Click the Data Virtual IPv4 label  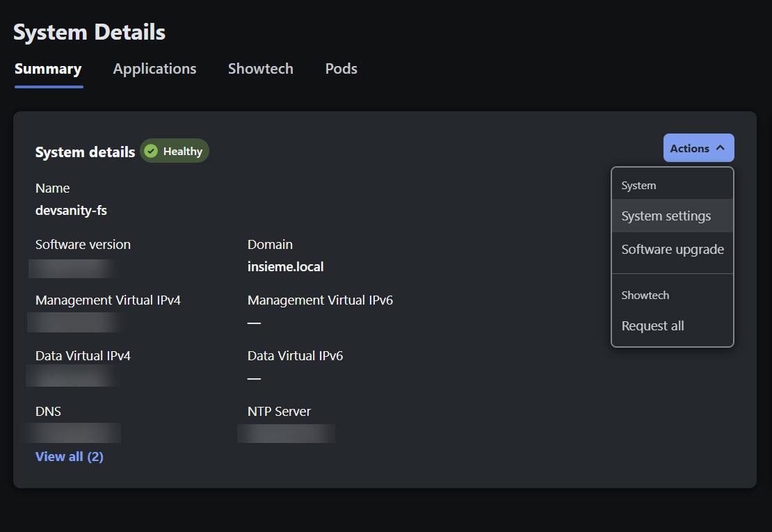[x=83, y=356]
